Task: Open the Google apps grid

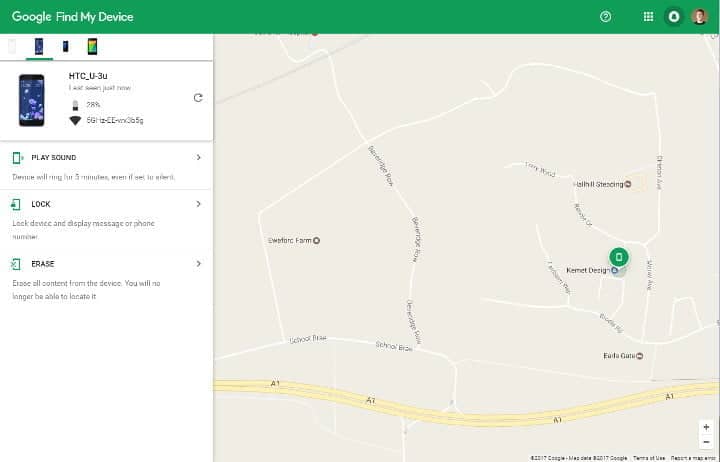Action: (648, 17)
